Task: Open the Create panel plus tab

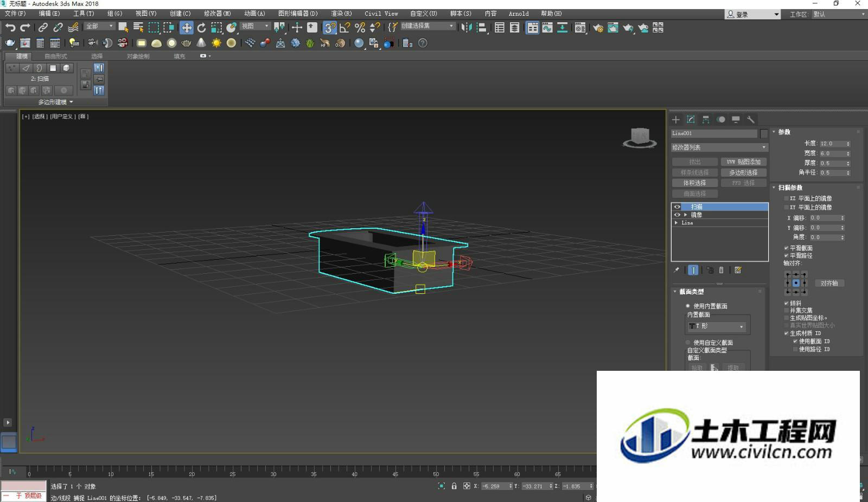Action: (x=676, y=119)
